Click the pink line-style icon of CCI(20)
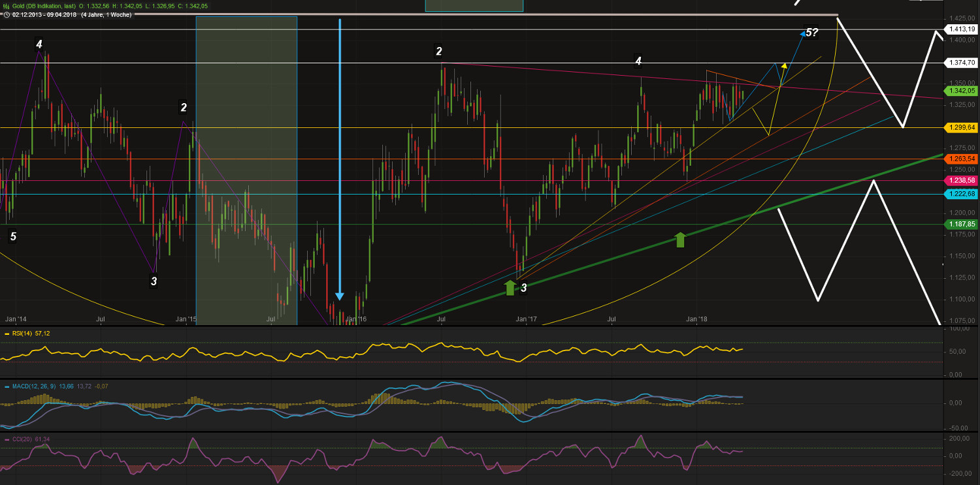The width and height of the screenshot is (980, 485). pyautogui.click(x=8, y=440)
